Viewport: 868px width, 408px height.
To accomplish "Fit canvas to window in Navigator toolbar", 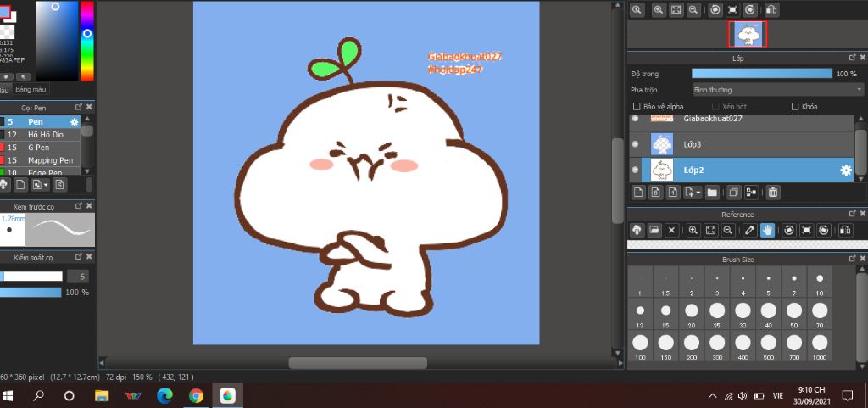I will 676,9.
